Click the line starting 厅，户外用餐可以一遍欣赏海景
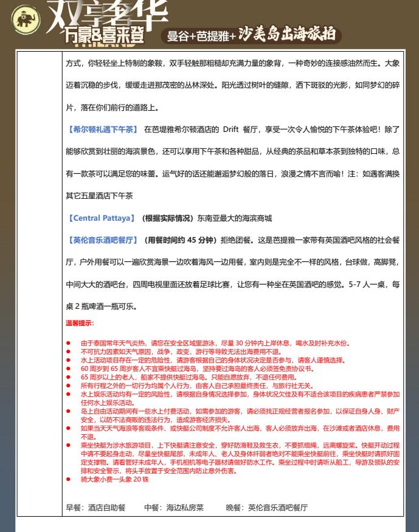This screenshot has width=419, height=532. tap(233, 262)
